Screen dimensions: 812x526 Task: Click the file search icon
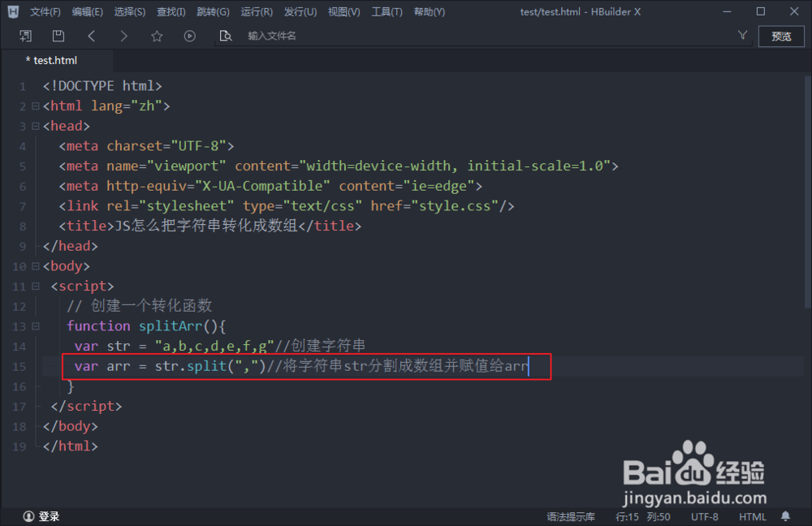(225, 36)
